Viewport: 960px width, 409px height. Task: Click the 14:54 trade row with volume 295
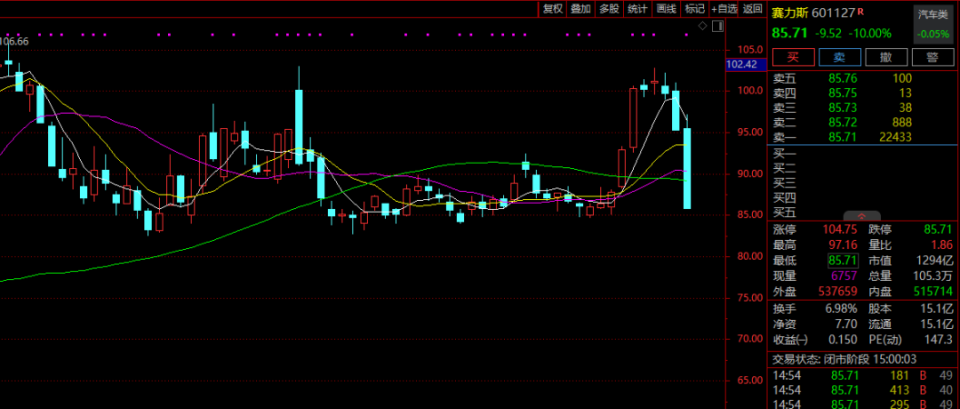tap(862, 404)
